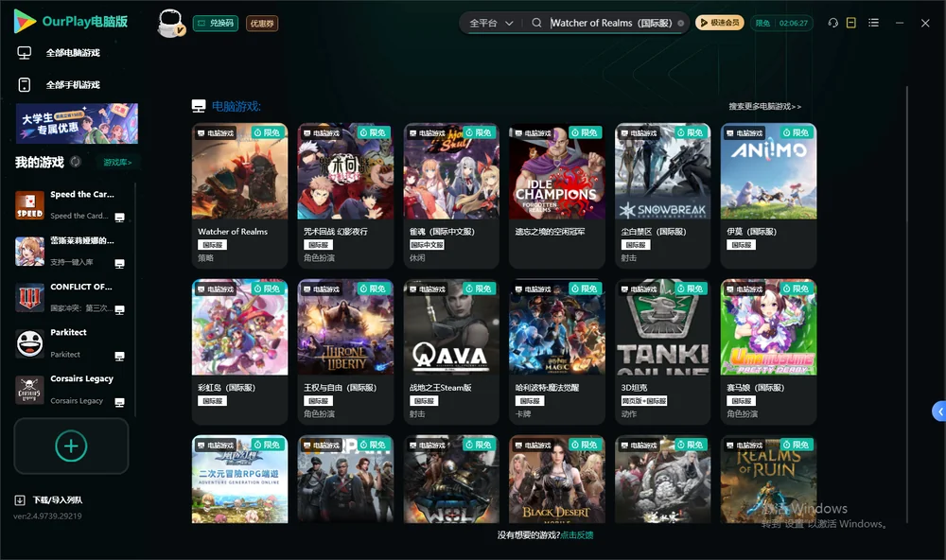The height and width of the screenshot is (560, 946).
Task: Open Tanki Online 3D坦克 card
Action: (662, 352)
